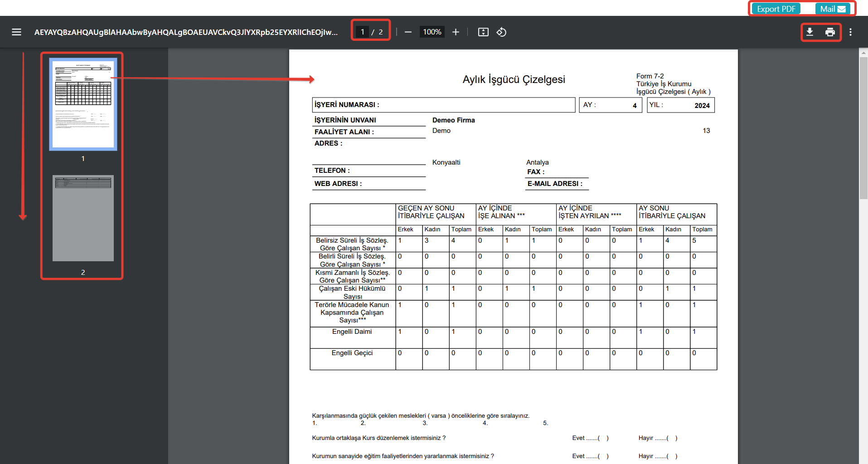Click the fit to page icon
Viewport: 868px width, 464px height.
coord(483,32)
